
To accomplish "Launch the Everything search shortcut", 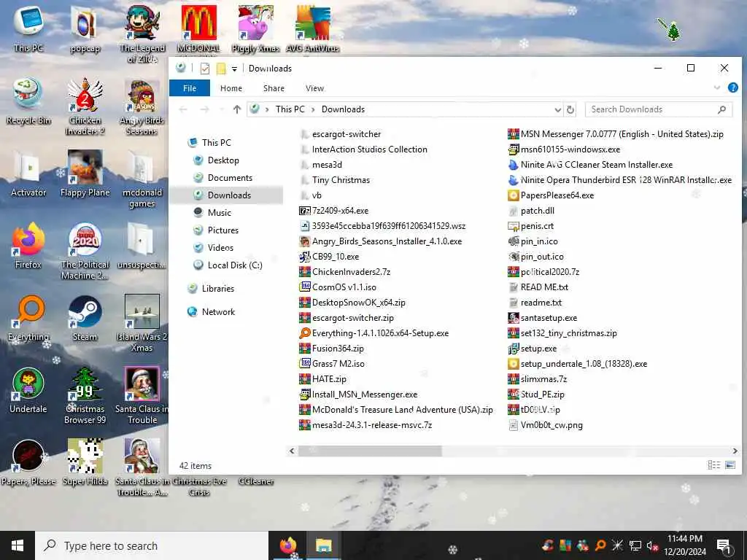I will pyautogui.click(x=28, y=318).
